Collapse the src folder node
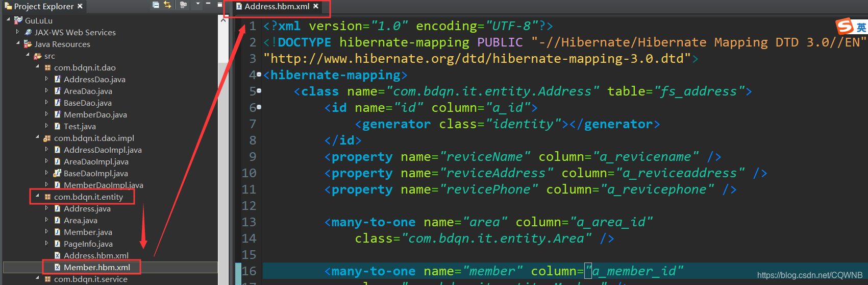The image size is (868, 285). coord(28,55)
